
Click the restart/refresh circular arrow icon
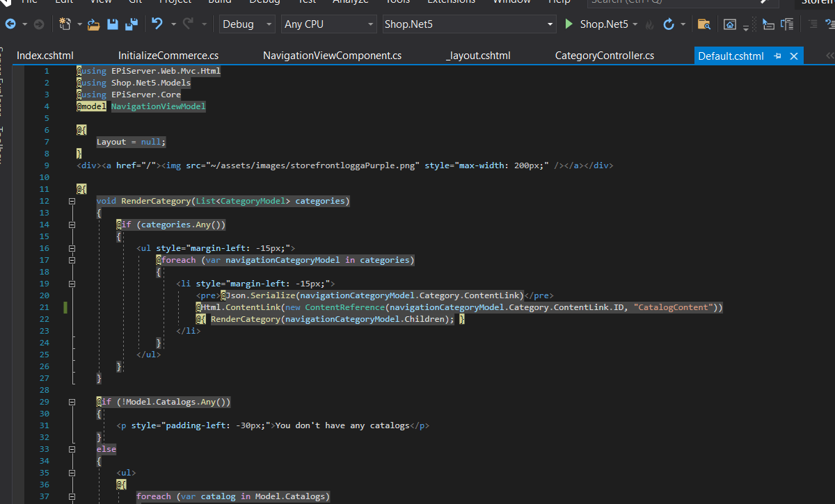click(x=669, y=24)
